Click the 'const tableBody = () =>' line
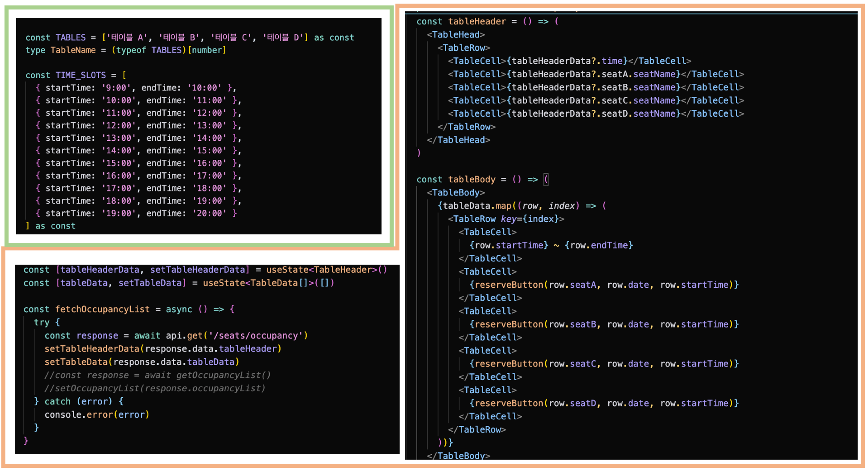 [x=482, y=179]
